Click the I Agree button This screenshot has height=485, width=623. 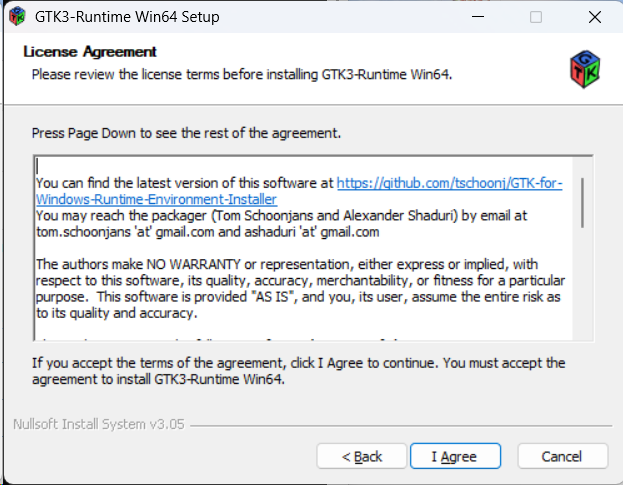[455, 456]
